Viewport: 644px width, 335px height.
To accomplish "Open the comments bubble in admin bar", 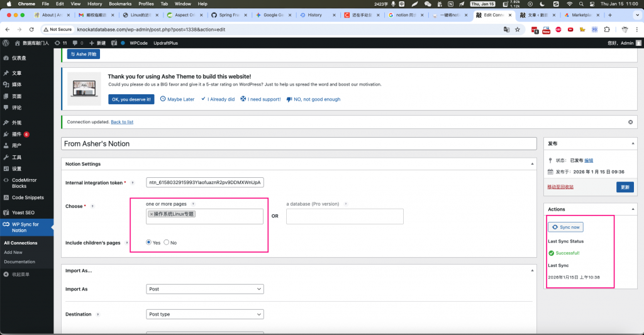I will (x=77, y=43).
